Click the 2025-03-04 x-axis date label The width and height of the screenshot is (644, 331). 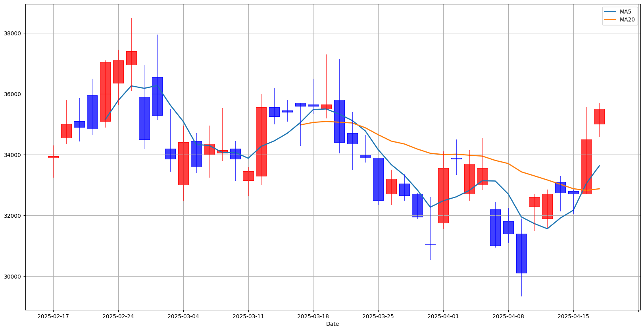183,317
